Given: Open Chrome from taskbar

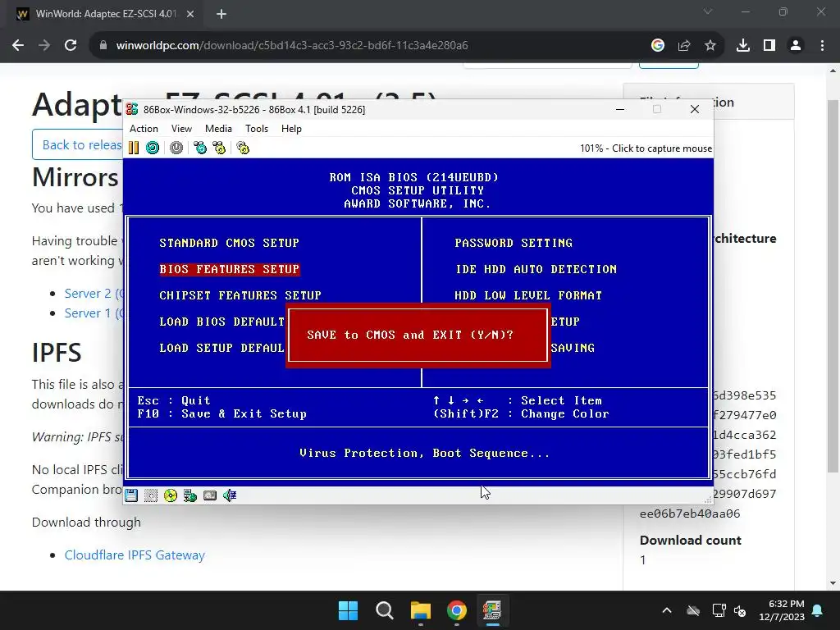Looking at the screenshot, I should 457,610.
